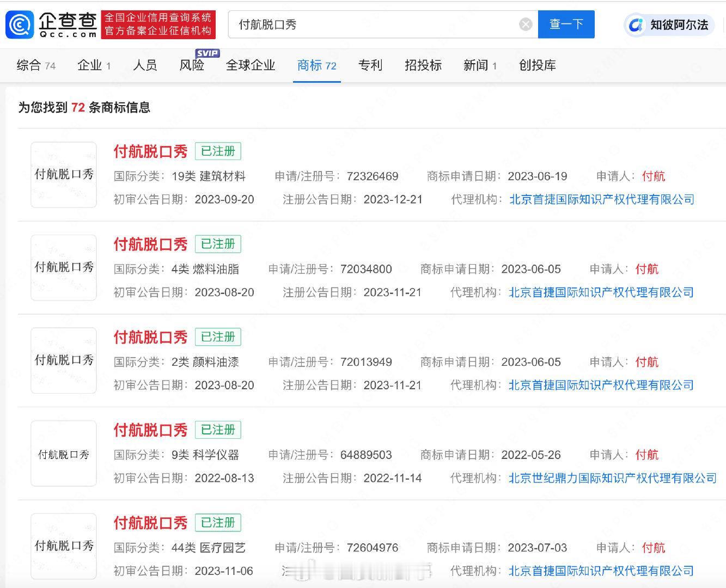Click preliminary announcement date 2023-09-20
Viewport: 726px width, 588px height.
tap(224, 200)
